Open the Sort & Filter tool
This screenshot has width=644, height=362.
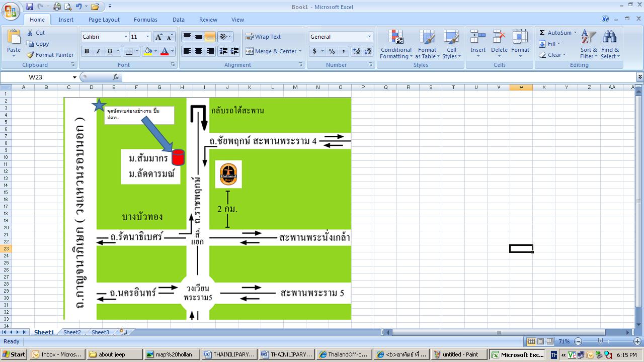pyautogui.click(x=589, y=38)
